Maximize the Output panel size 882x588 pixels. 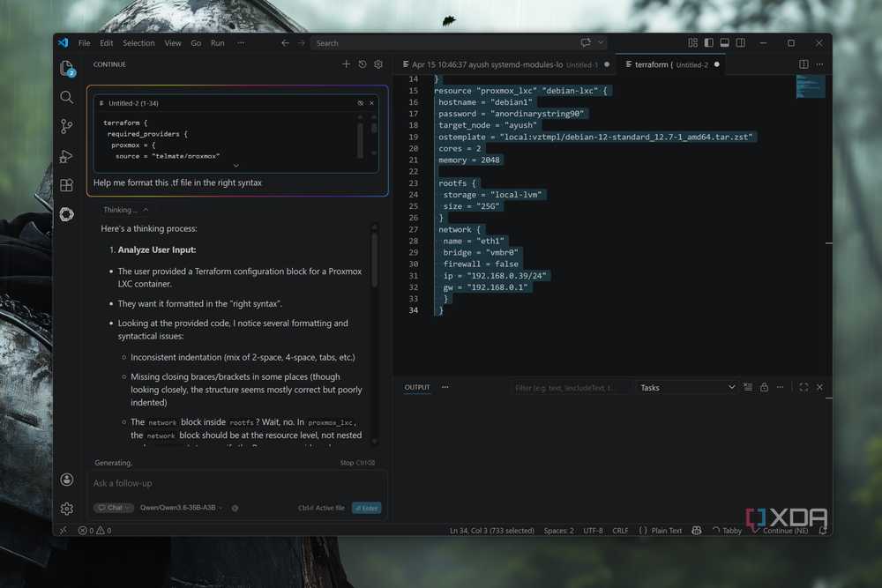804,387
